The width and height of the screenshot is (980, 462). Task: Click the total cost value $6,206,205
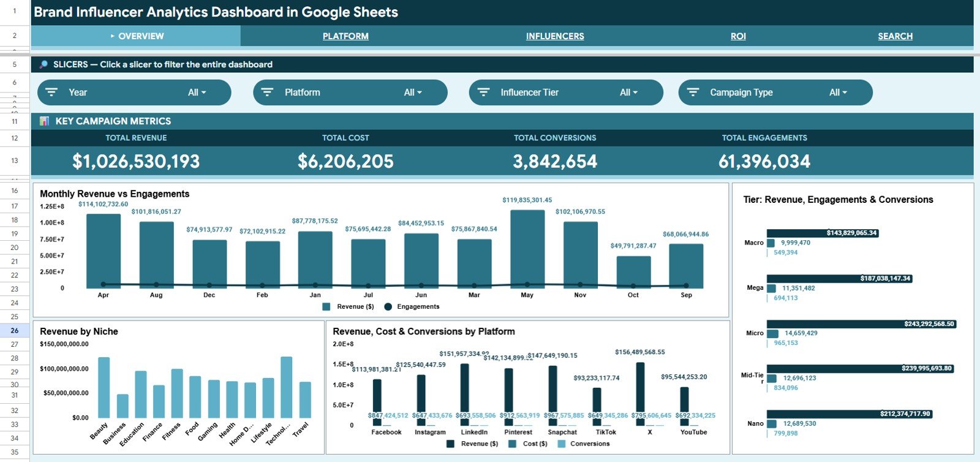click(x=345, y=161)
